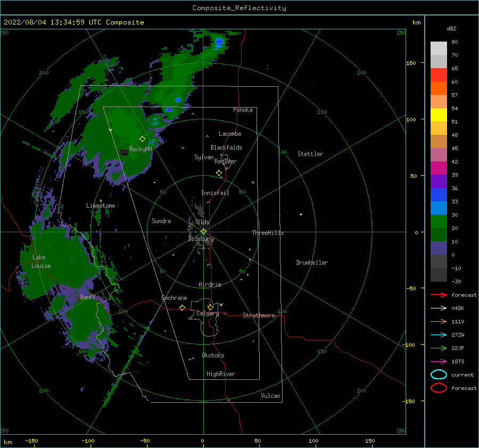The image size is (479, 448).
Task: Click the orange 111V arrow icon
Action: point(439,321)
